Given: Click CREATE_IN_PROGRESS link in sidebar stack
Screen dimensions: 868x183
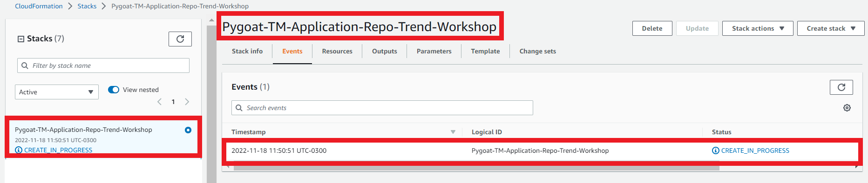Looking at the screenshot, I should pos(58,150).
